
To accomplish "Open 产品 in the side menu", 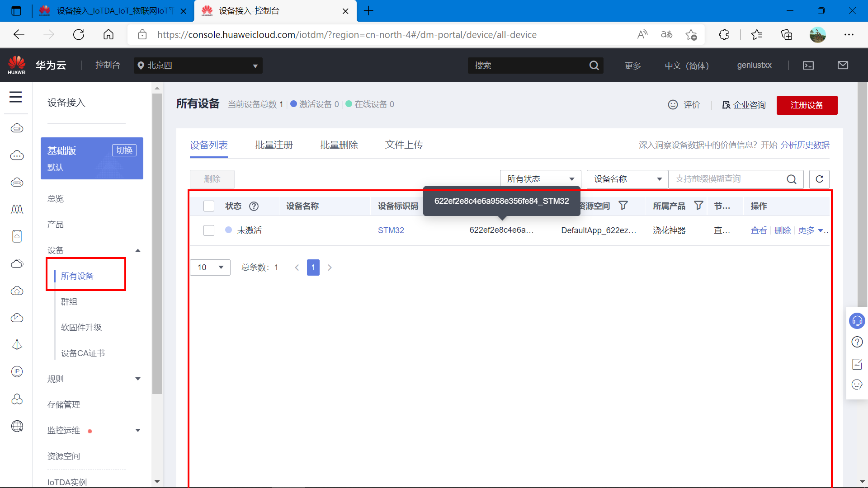I will tap(56, 225).
